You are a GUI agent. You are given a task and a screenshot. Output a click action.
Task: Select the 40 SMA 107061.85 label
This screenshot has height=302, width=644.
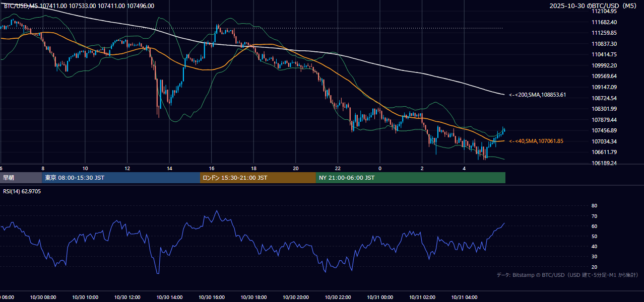536,141
